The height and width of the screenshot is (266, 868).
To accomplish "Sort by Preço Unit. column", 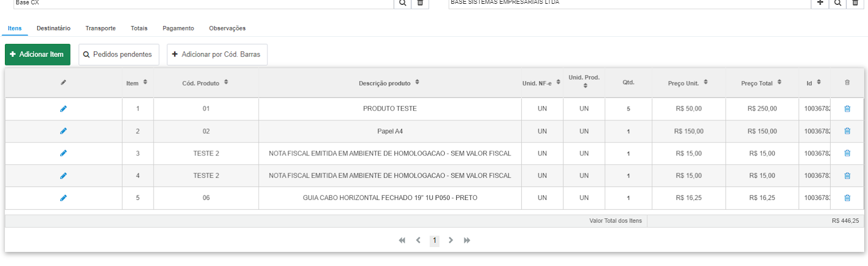I will (706, 82).
